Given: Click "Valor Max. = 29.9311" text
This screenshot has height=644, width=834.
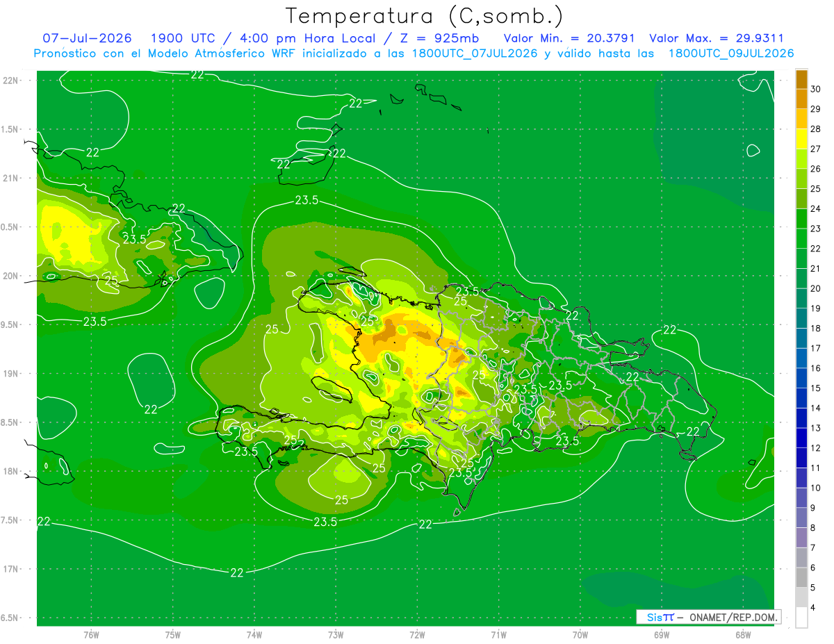Looking at the screenshot, I should (x=716, y=38).
